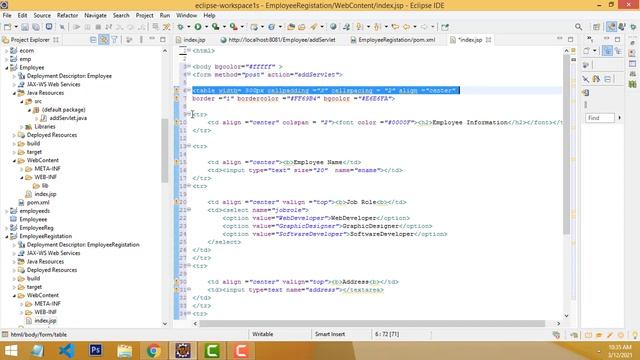Expand the ecom project node
This screenshot has width=640, height=360.
click(x=7, y=51)
